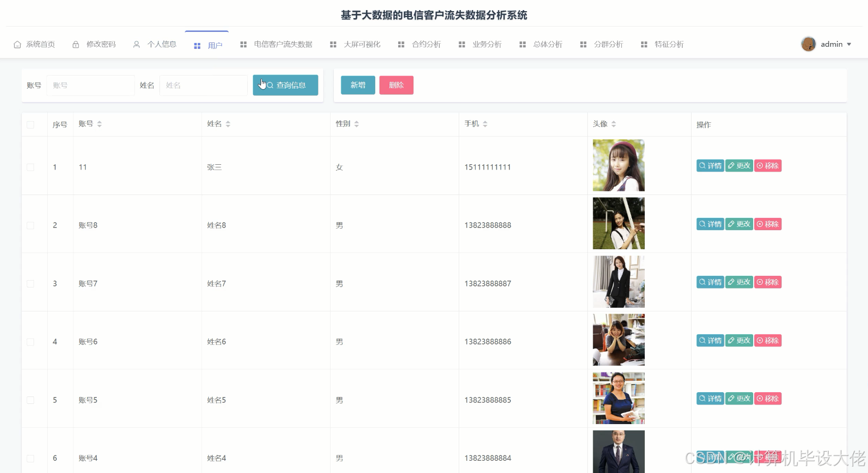
Task: Open 分群分析 menu item
Action: 602,45
